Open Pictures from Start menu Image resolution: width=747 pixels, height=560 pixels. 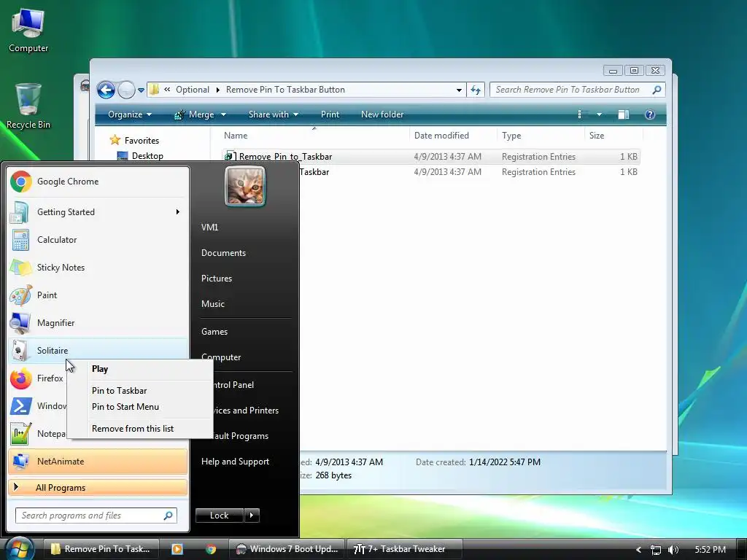pyautogui.click(x=216, y=279)
